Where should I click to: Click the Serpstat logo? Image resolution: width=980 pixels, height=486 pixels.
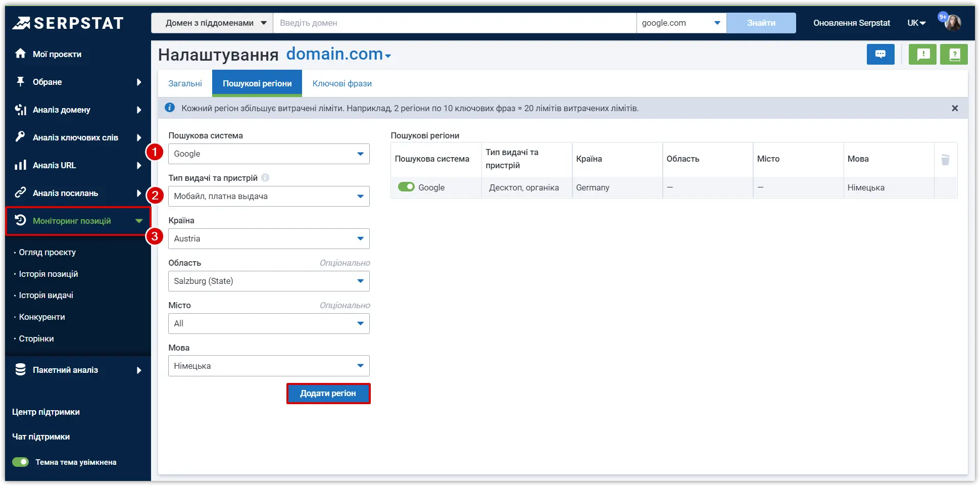point(68,23)
